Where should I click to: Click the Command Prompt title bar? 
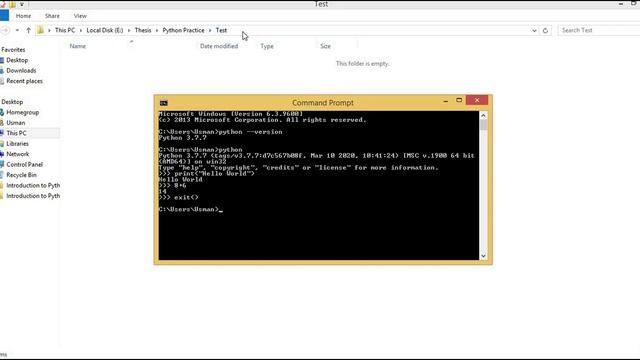pyautogui.click(x=322, y=103)
